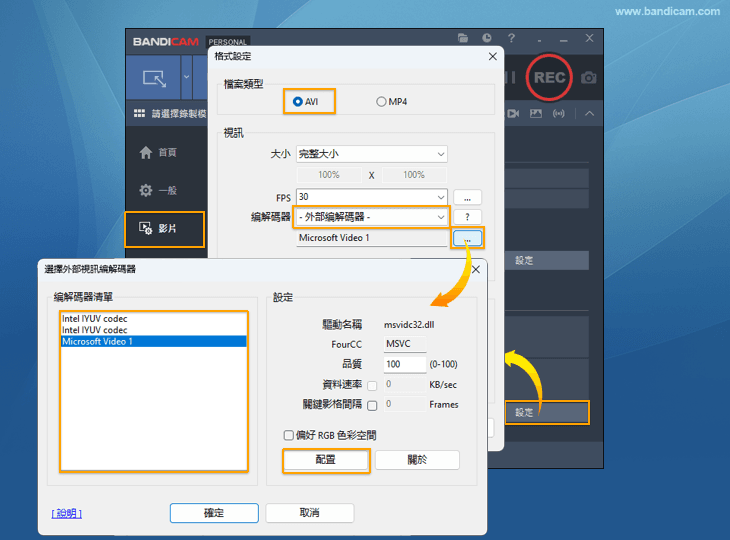Open Bandicam help question mark icon

pos(511,38)
